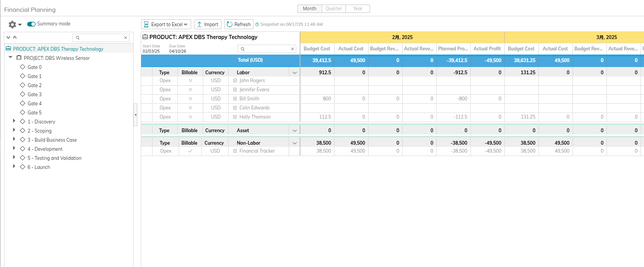Click the collapse all tree arrows icon
644x267 pixels.
[15, 37]
